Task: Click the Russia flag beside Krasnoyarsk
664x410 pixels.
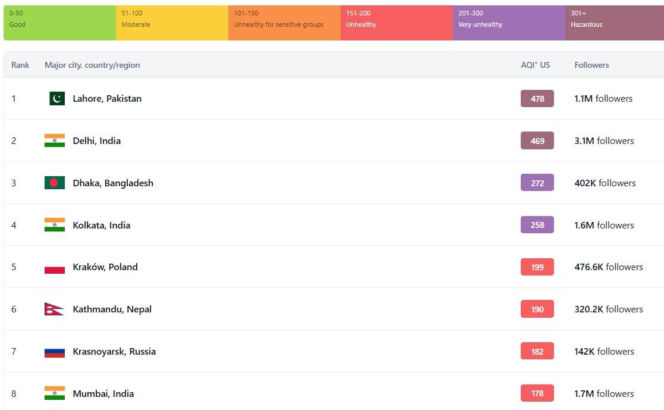Action: [x=54, y=352]
